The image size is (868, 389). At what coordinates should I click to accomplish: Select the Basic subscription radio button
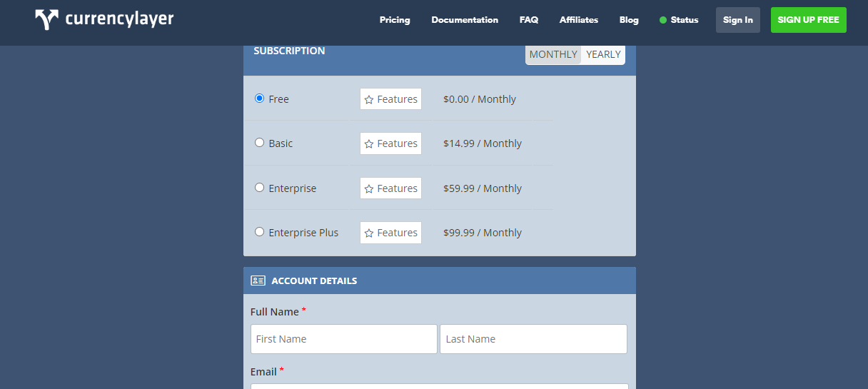coord(260,143)
